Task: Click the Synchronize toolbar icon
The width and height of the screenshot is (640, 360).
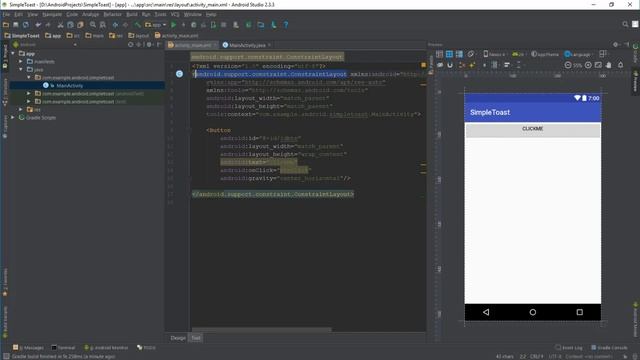Action: click(x=26, y=25)
